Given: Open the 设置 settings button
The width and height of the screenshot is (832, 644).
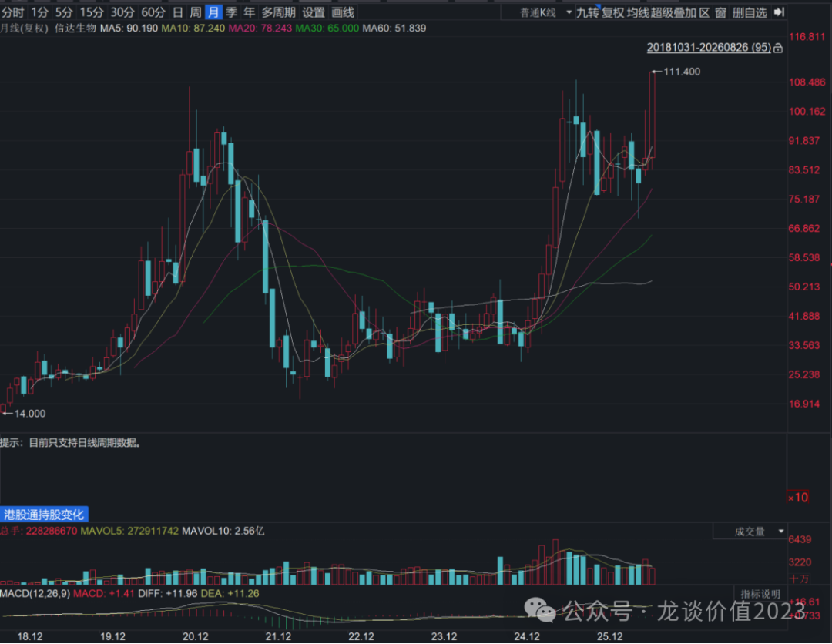Looking at the screenshot, I should [313, 12].
